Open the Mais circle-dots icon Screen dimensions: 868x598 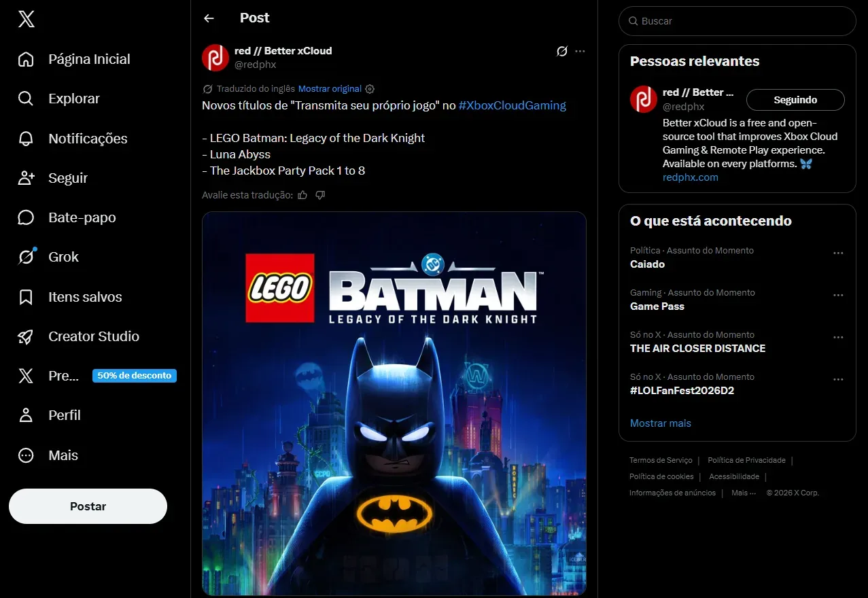click(x=26, y=455)
